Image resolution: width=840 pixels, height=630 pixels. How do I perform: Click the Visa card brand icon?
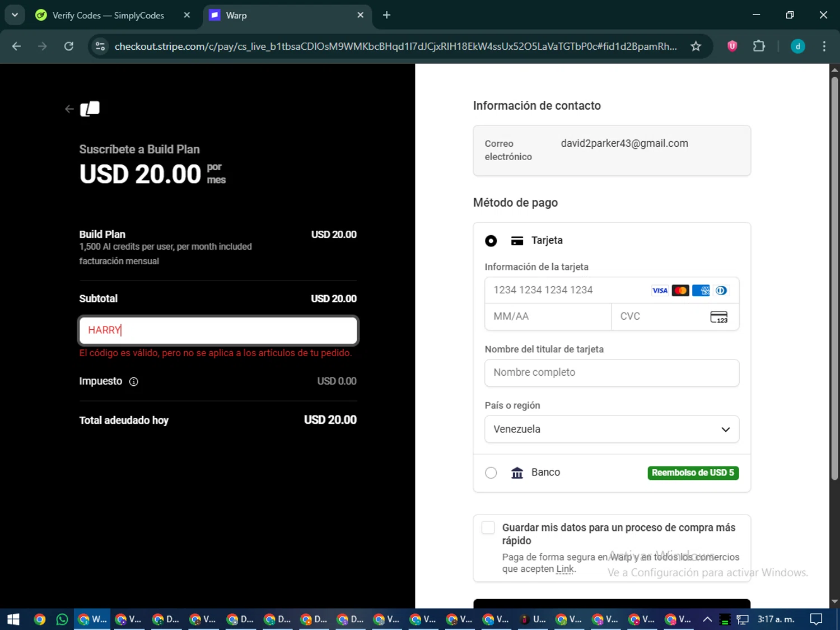pos(660,290)
